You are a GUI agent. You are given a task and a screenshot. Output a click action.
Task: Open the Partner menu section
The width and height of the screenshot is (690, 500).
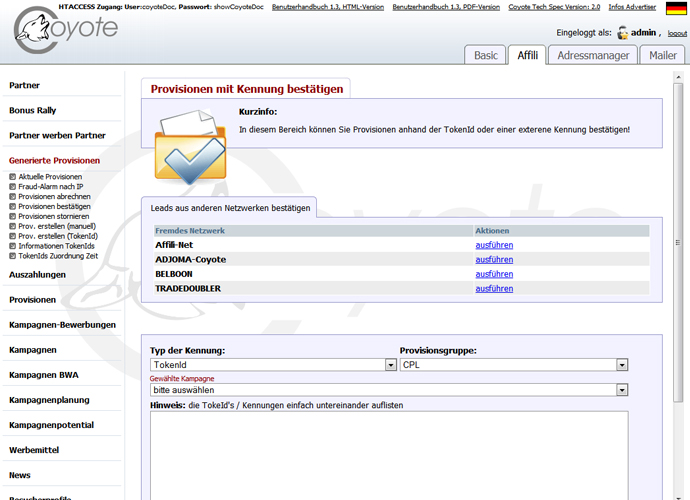24,85
